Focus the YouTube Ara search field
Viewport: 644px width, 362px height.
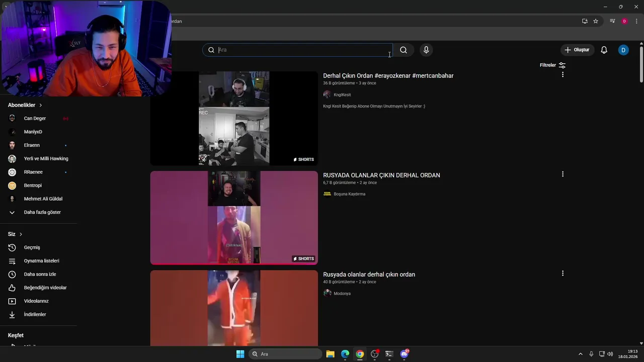coord(298,50)
